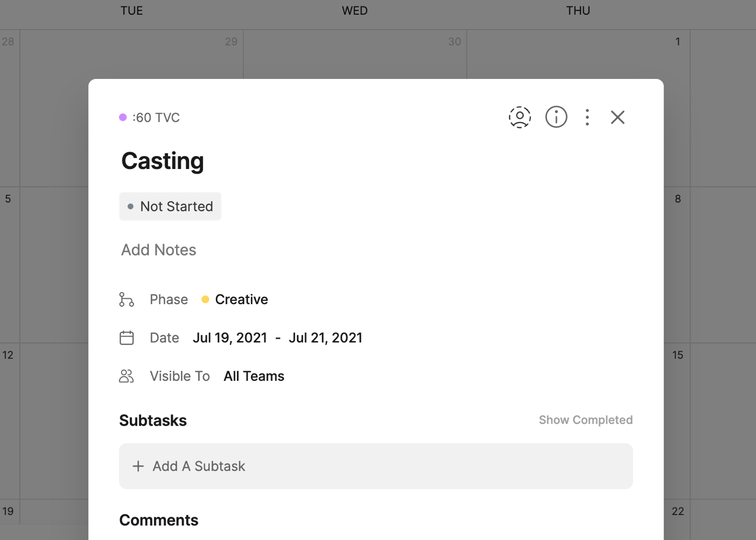Select the start date Jul 19, 2021

pyautogui.click(x=230, y=338)
